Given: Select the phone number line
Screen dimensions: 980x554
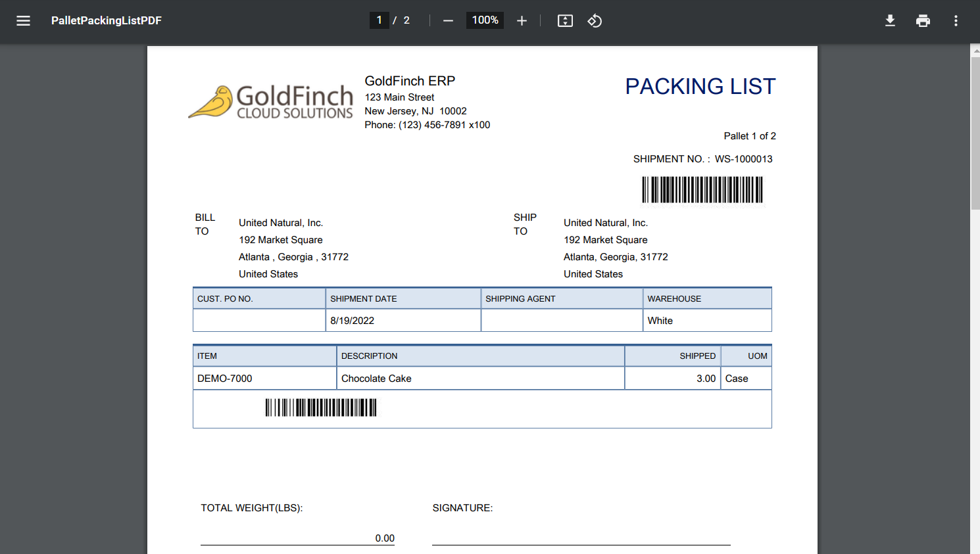Looking at the screenshot, I should [428, 125].
